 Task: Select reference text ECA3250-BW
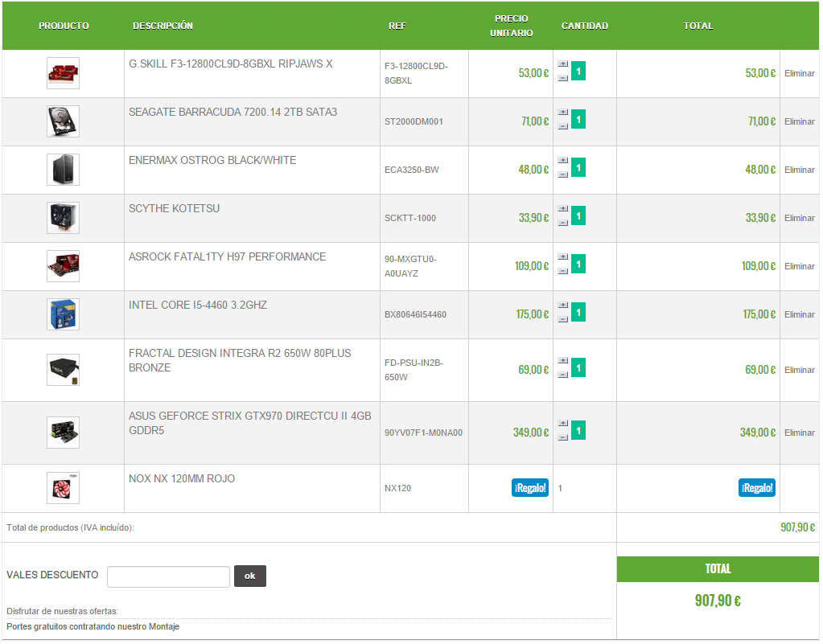412,170
